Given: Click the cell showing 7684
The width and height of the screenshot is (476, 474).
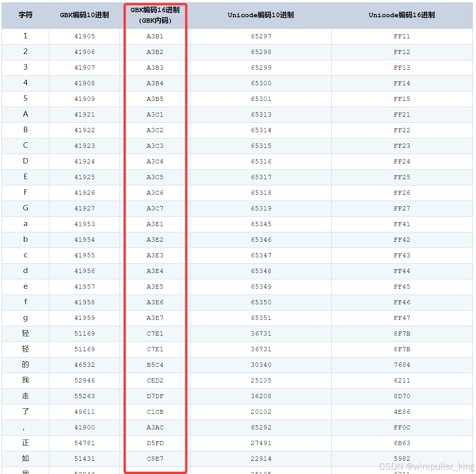Looking at the screenshot, I should pos(402,365).
